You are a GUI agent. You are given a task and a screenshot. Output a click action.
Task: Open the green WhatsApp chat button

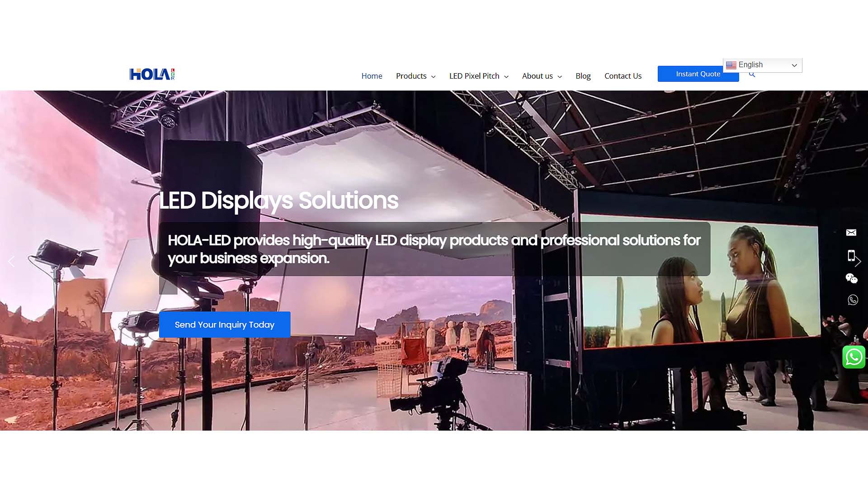pos(854,357)
